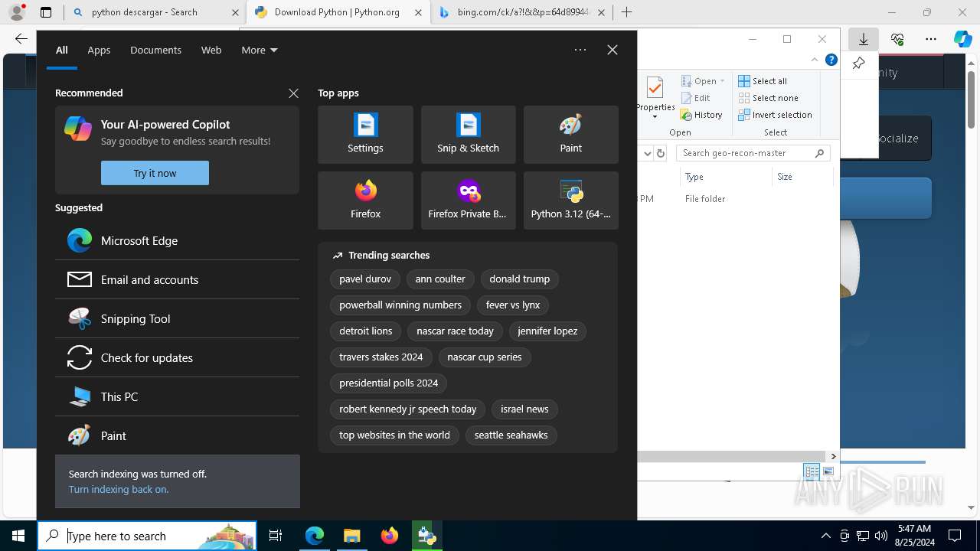Image resolution: width=980 pixels, height=551 pixels.
Task: Launch Snipping Tool from suggestions
Action: 177,318
